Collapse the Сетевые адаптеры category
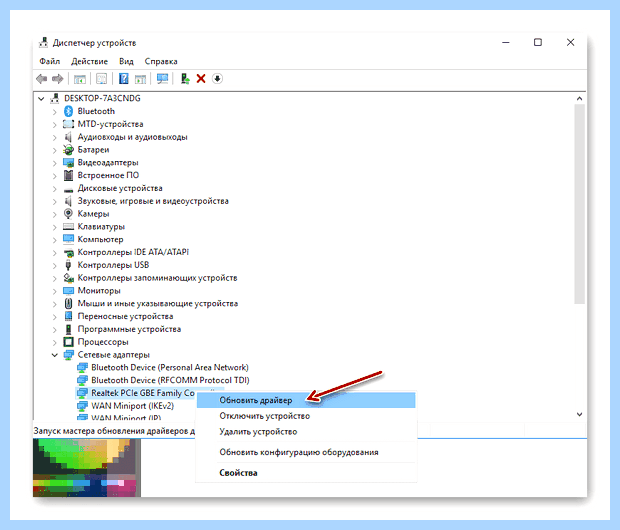This screenshot has height=530, width=620. (55, 355)
